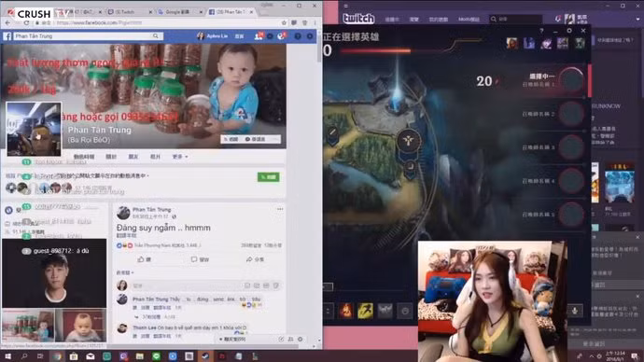Open the Facebook Messenger icon
The width and height of the screenshot is (644, 362).
[270, 36]
